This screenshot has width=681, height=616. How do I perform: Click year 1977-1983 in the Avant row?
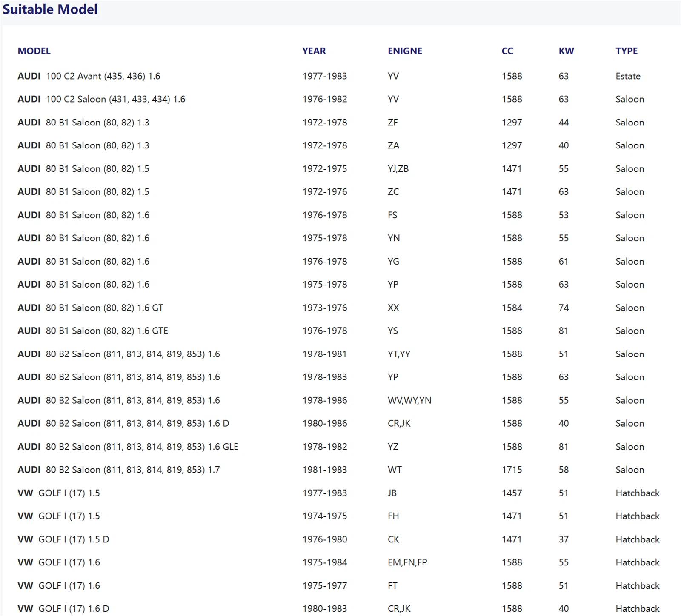(324, 76)
